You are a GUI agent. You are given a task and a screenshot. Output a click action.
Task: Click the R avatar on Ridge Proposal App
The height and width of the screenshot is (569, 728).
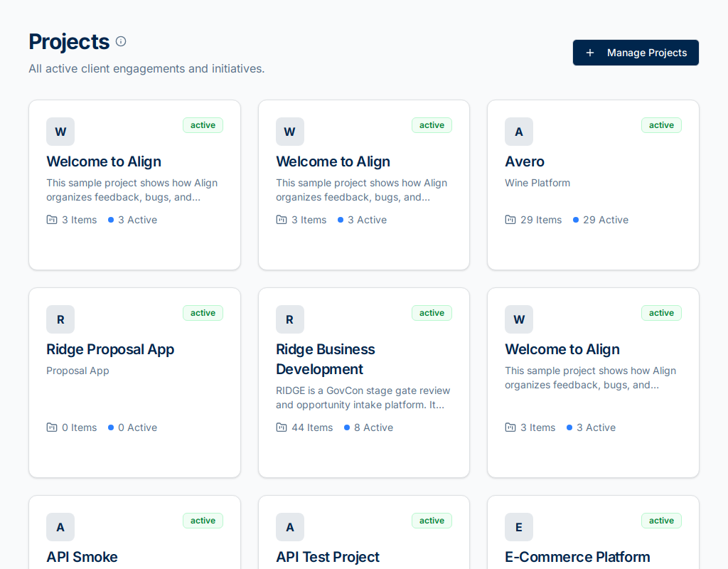60,319
